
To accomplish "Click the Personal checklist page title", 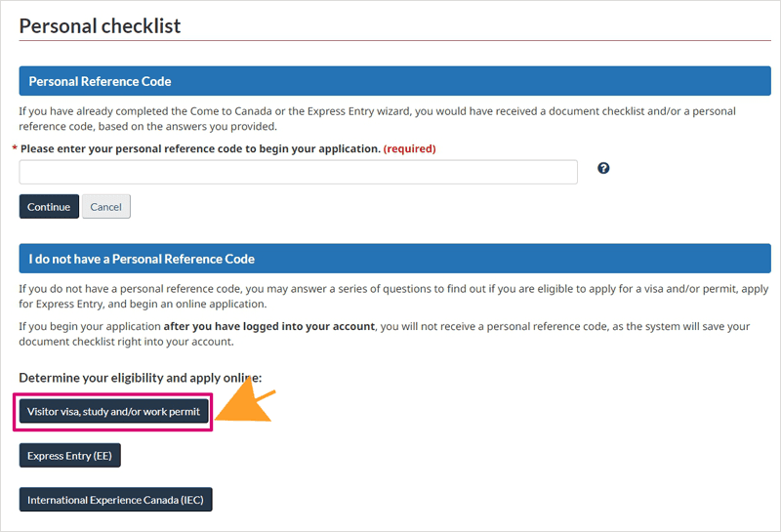I will (100, 26).
